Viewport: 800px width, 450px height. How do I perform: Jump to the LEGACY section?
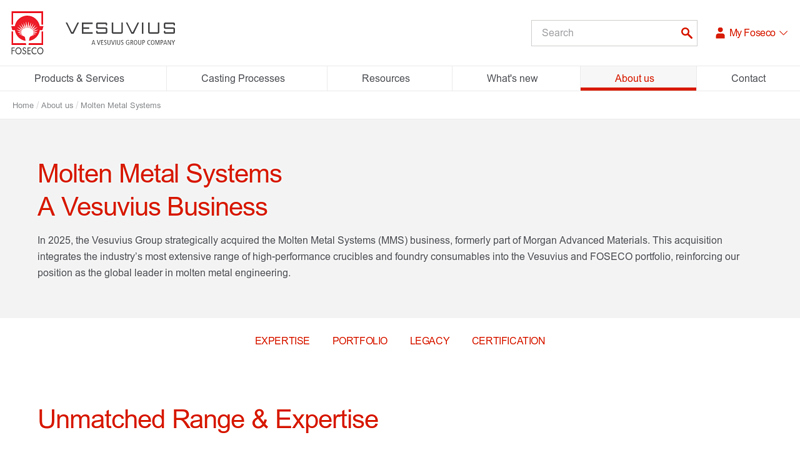point(429,341)
